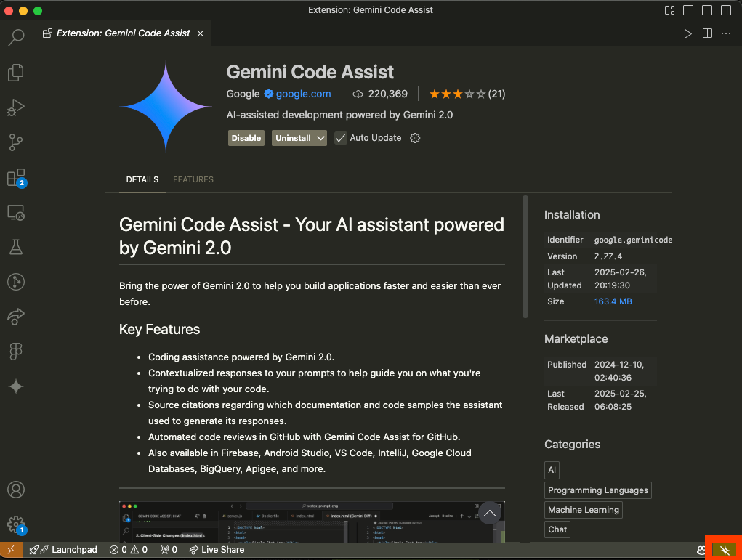Toggle the primary side bar layout icon
Image resolution: width=742 pixels, height=560 pixels.
click(x=688, y=10)
